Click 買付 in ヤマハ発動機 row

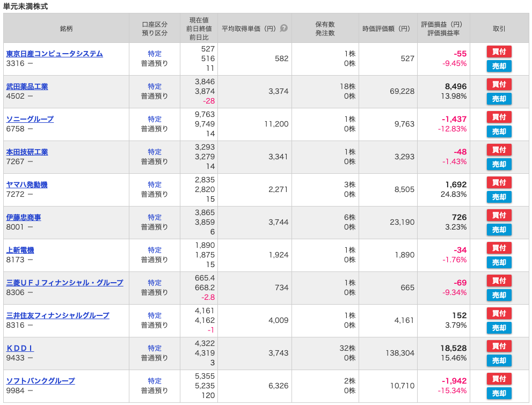(499, 182)
